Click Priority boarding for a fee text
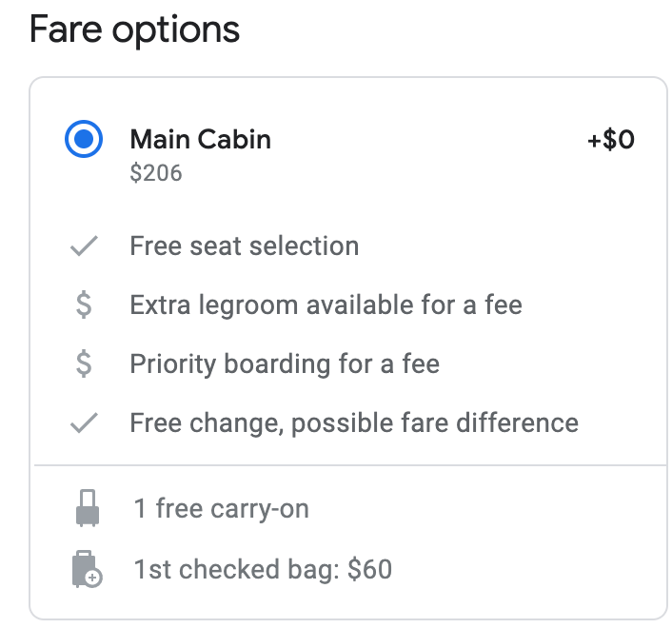This screenshot has height=628, width=672. tap(285, 364)
